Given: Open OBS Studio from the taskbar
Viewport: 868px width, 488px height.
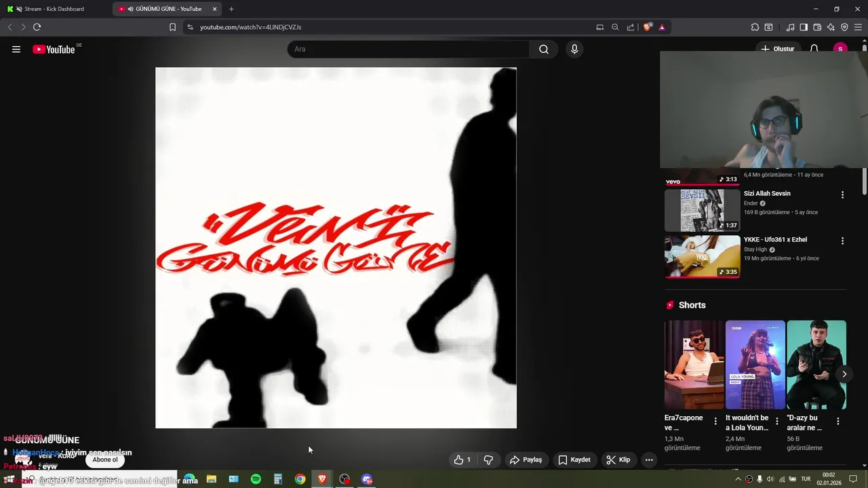Looking at the screenshot, I should point(344,479).
